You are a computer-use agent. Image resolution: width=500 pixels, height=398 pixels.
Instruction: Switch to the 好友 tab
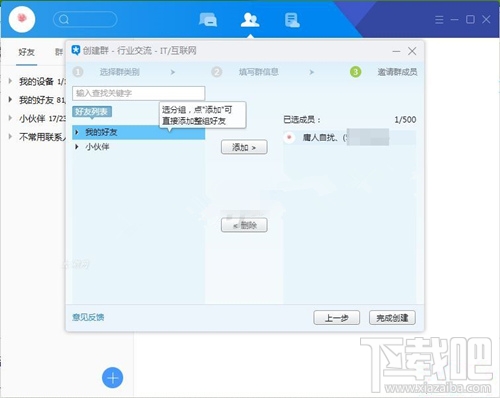(x=27, y=52)
